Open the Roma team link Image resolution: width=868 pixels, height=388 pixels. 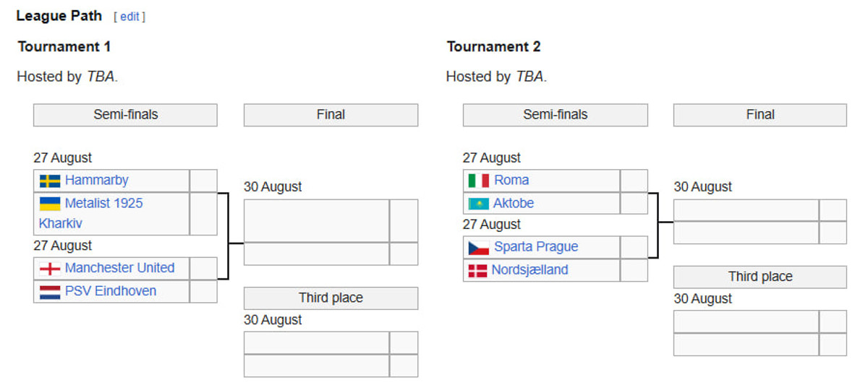pyautogui.click(x=511, y=180)
